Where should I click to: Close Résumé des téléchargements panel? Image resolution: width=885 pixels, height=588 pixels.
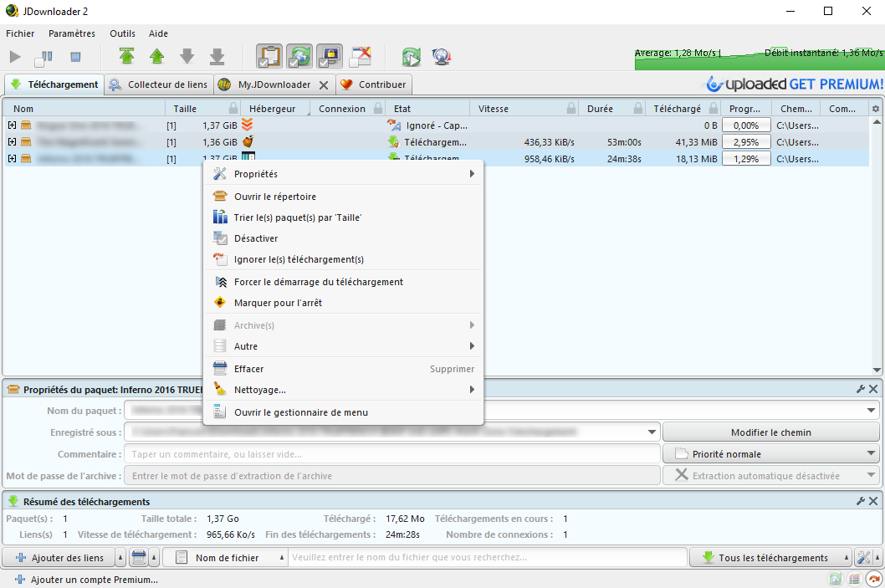(873, 500)
